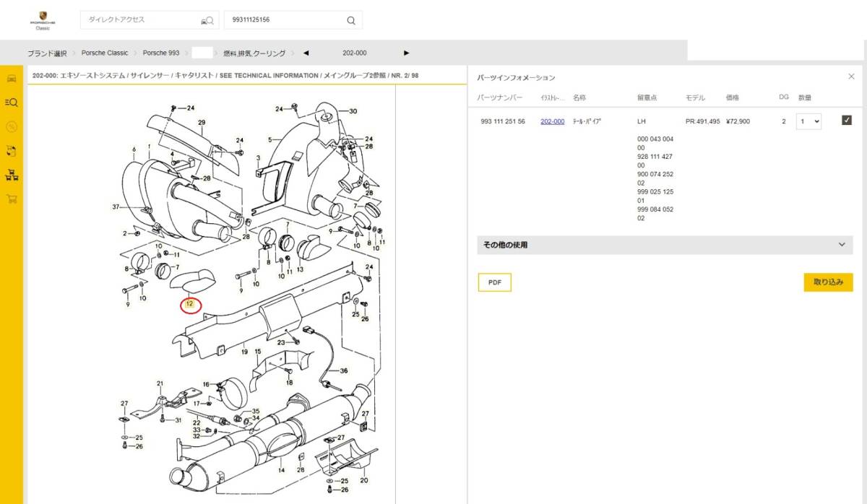Click the magnifier icon in direct access field

208,19
